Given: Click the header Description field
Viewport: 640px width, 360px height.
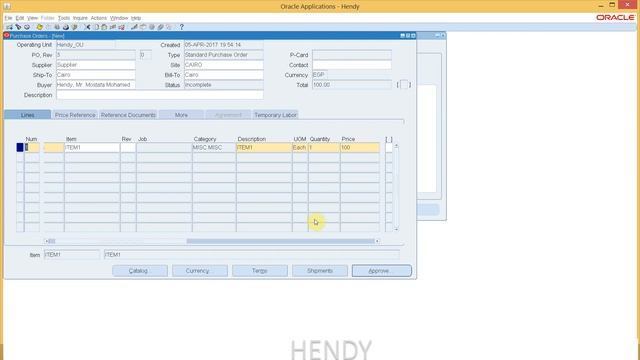Looking at the screenshot, I should coord(160,95).
